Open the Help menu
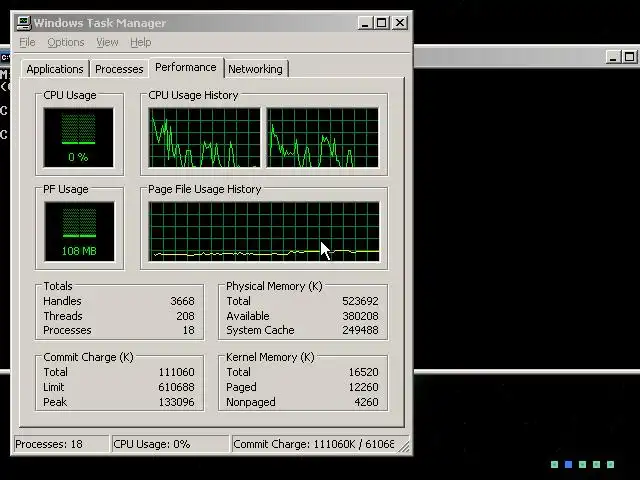 pos(140,42)
